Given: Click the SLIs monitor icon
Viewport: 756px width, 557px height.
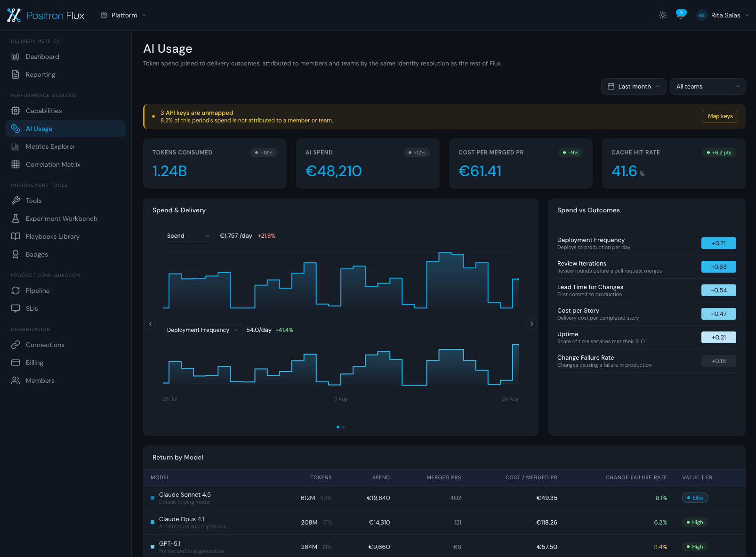Looking at the screenshot, I should 16,308.
